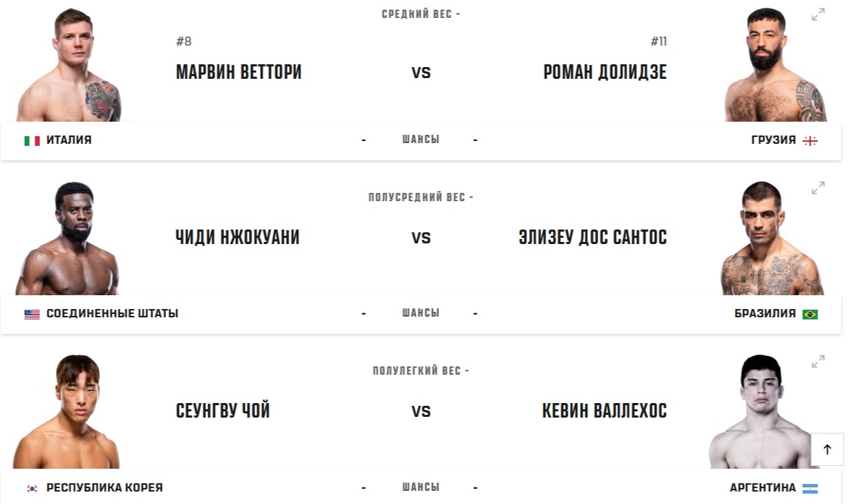Viewport: 852px width, 504px height.
Task: Click the Georgia flag icon
Action: [x=810, y=140]
